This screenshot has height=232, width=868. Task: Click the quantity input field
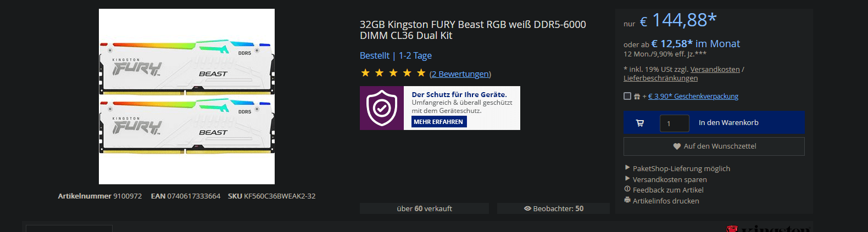(x=674, y=123)
